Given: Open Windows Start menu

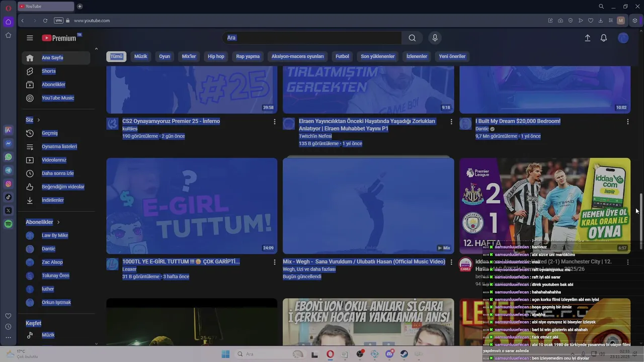Looking at the screenshot, I should [225, 354].
